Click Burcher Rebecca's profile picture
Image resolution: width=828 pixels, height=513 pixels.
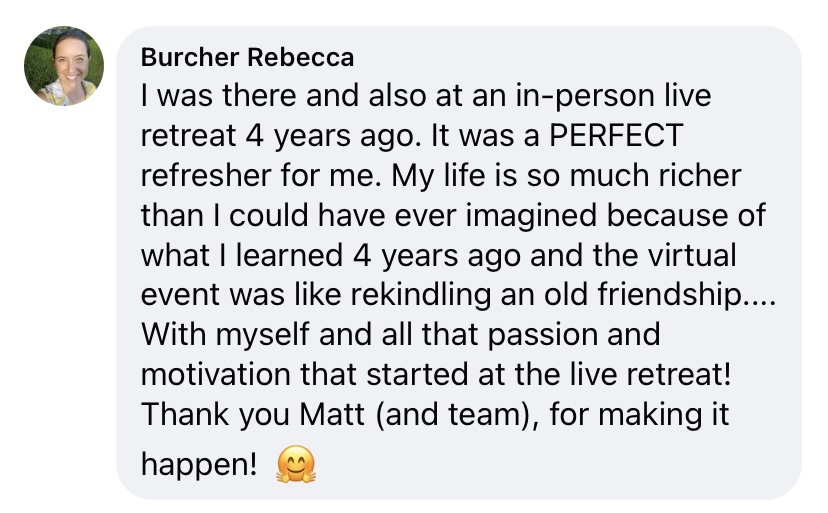click(x=64, y=66)
